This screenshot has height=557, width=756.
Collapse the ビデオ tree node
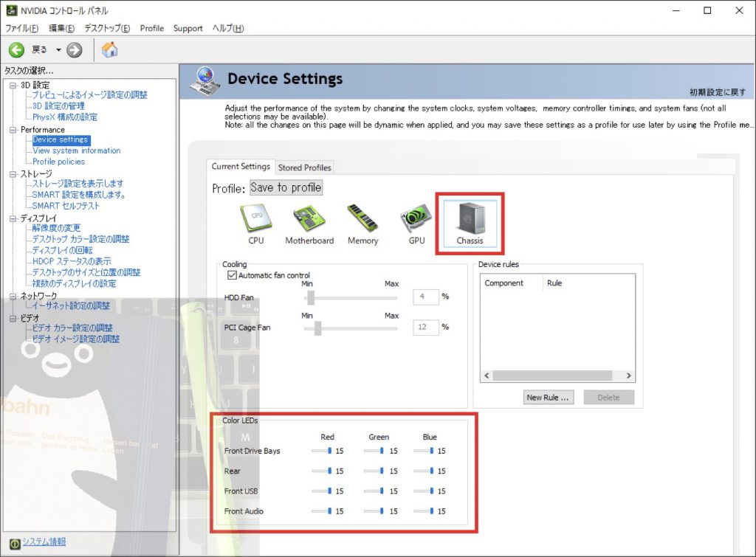[x=13, y=318]
